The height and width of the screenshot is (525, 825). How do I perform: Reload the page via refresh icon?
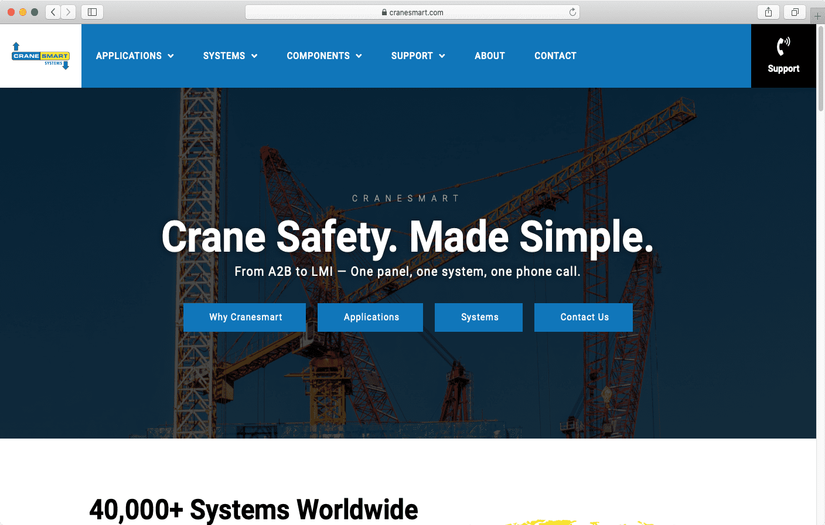[572, 12]
